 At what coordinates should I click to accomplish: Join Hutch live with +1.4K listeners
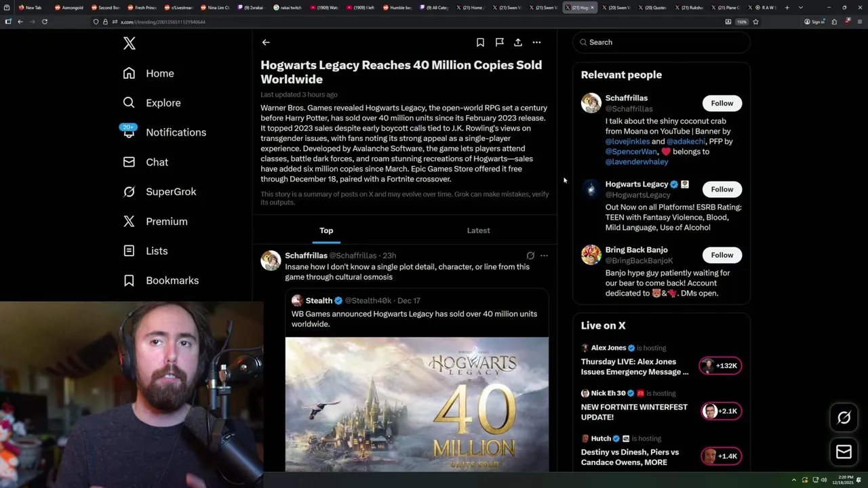point(721,457)
